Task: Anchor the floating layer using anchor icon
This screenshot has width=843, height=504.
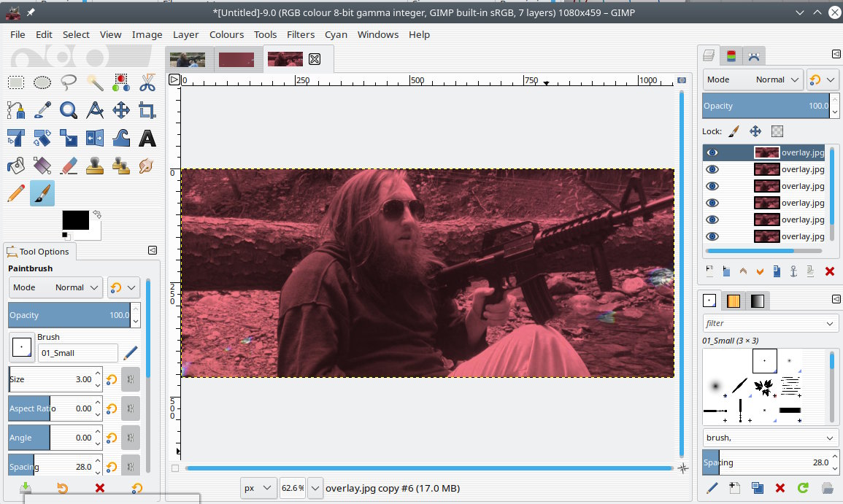Action: click(x=794, y=271)
